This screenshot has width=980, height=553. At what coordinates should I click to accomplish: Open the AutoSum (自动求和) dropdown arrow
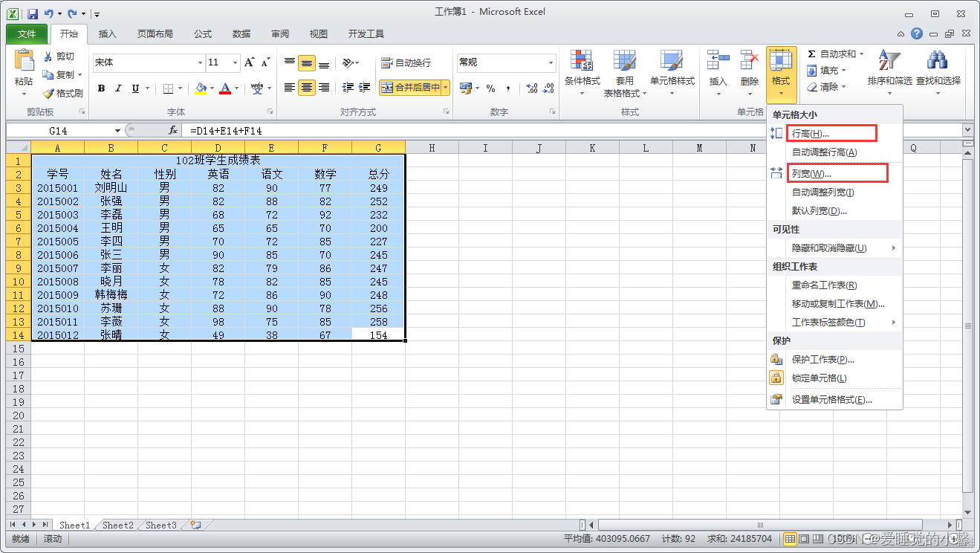861,54
